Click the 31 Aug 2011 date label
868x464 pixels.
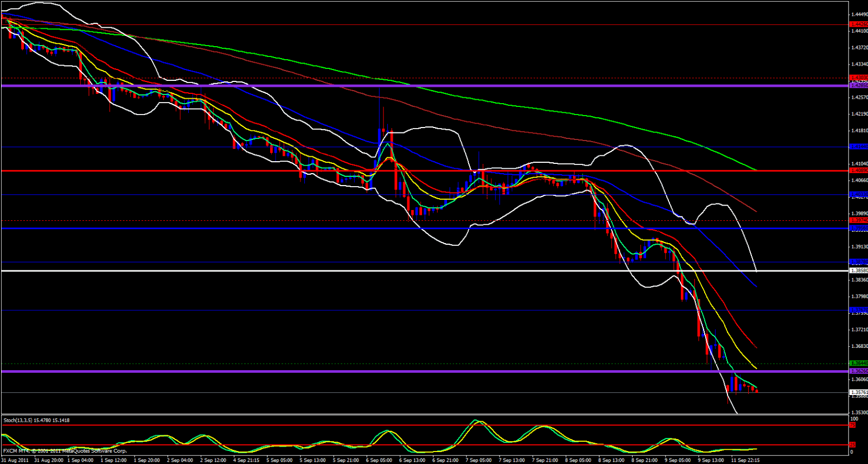click(15, 460)
